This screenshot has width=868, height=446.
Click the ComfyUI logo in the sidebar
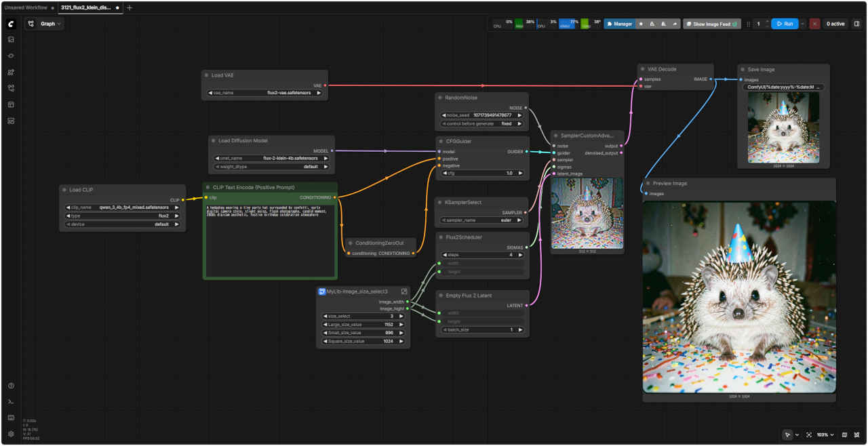point(11,24)
